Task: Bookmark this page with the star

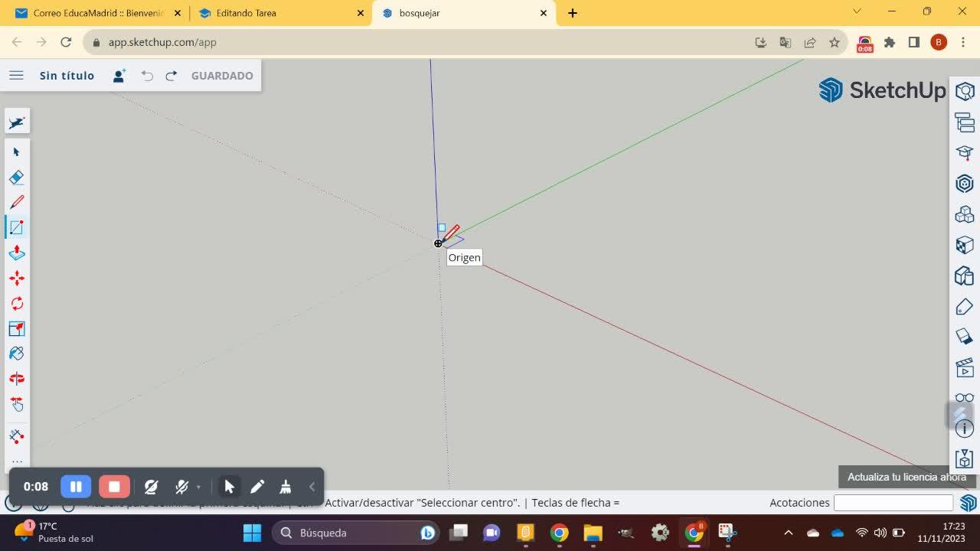Action: [835, 42]
